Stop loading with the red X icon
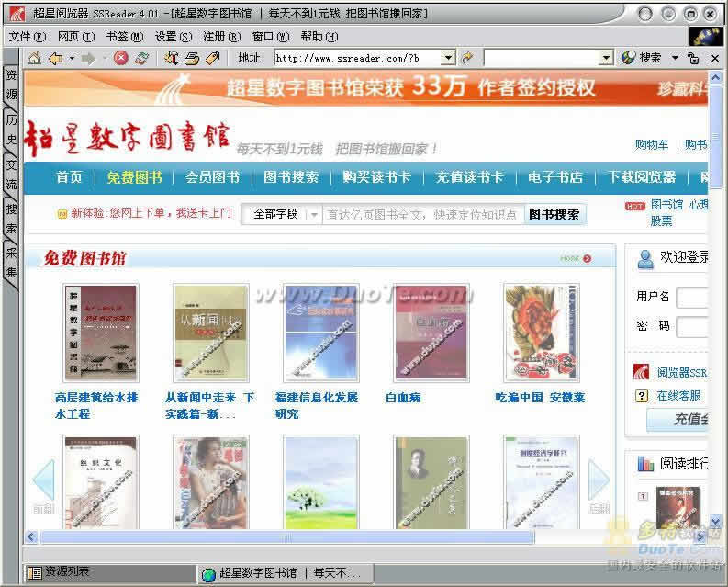Image resolution: width=728 pixels, height=587 pixels. click(x=120, y=58)
